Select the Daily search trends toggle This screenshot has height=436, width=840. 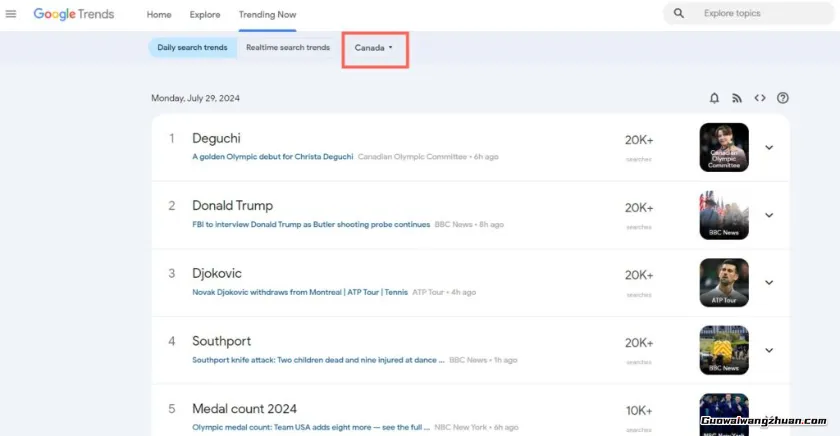[192, 47]
